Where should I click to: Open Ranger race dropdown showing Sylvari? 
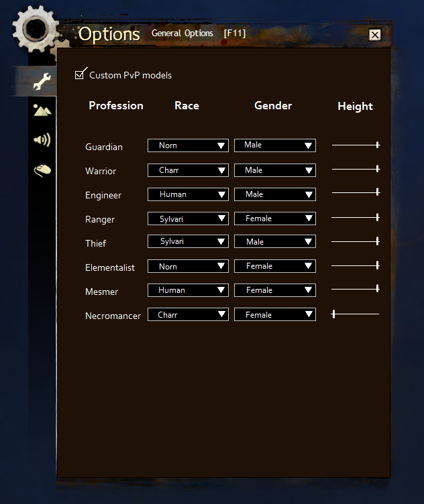coord(189,218)
